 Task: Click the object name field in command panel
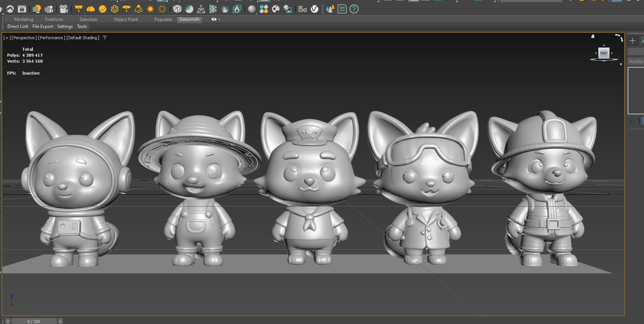(636, 51)
